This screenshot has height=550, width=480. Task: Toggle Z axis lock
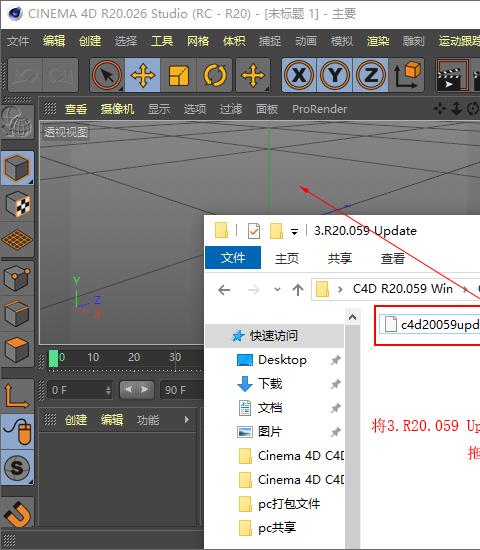[x=371, y=75]
